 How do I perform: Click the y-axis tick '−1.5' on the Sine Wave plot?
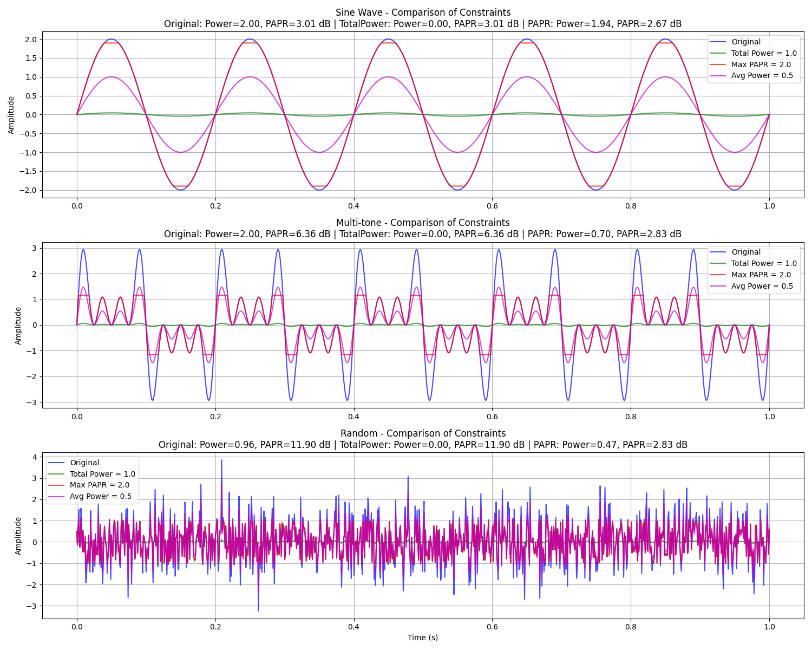pyautogui.click(x=29, y=172)
